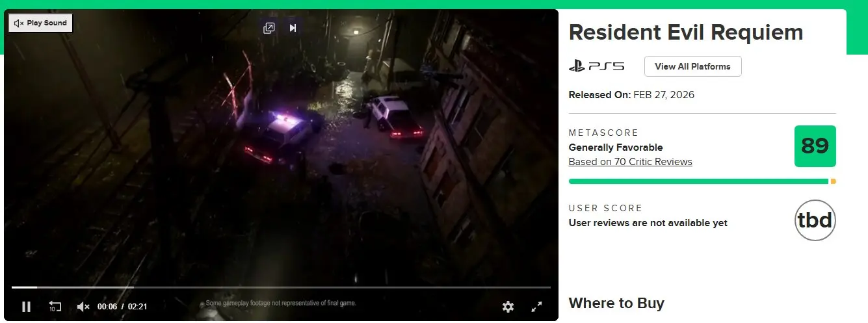Click the Where to Buy heading
The width and height of the screenshot is (868, 323).
616,303
